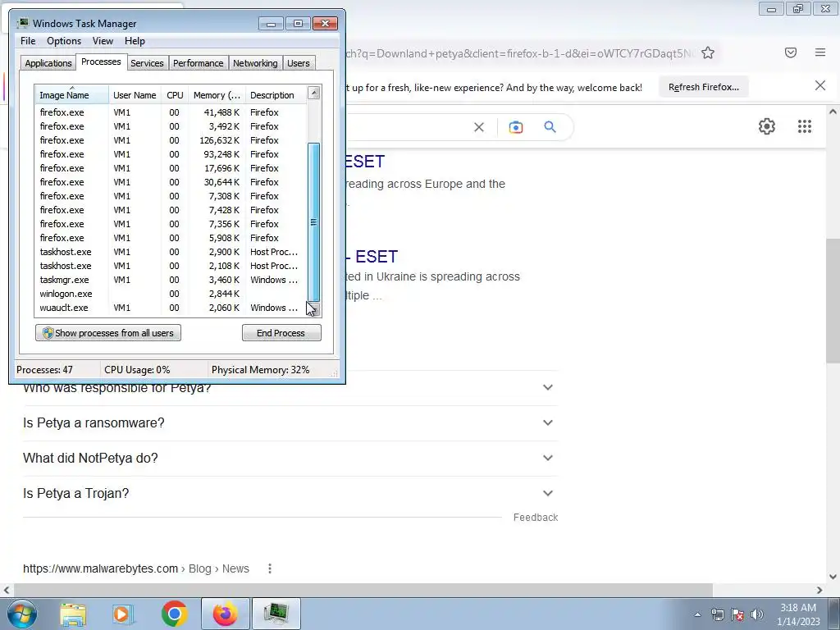
Task: Expand "Who was responsible for Petya?" question
Action: (x=290, y=387)
